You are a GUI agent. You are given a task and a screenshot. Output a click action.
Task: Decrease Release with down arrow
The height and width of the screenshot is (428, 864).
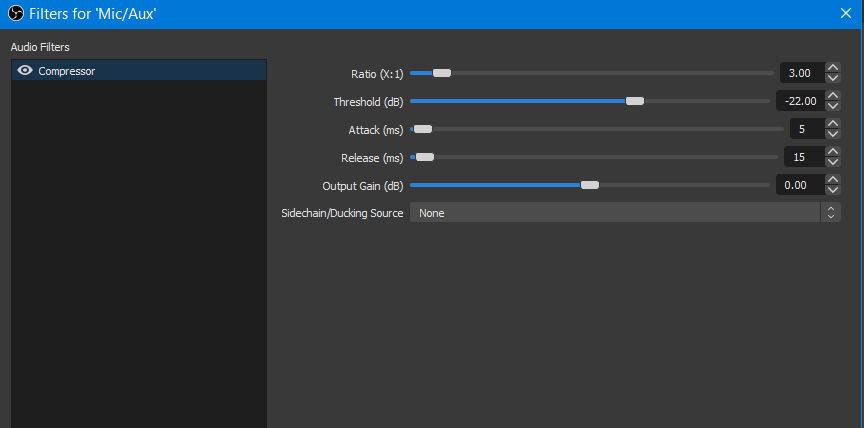pyautogui.click(x=833, y=162)
